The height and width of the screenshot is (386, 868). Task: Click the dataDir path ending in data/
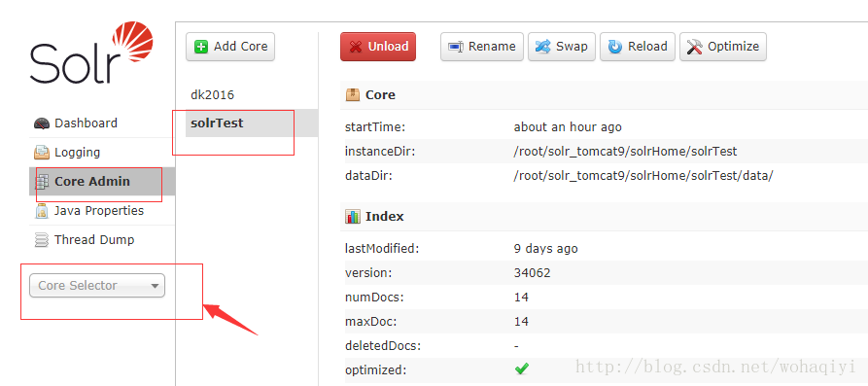643,176
